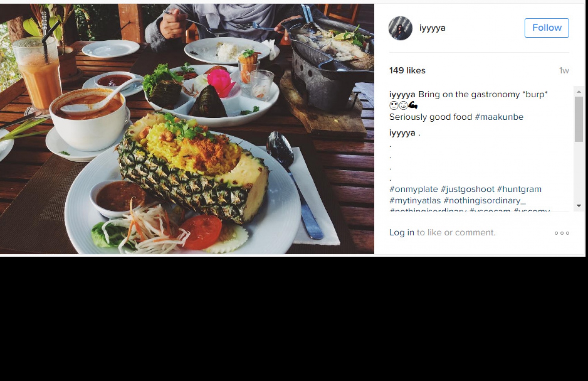588x381 pixels.
Task: Click the pineapple fried rice photo
Action: pos(187,129)
